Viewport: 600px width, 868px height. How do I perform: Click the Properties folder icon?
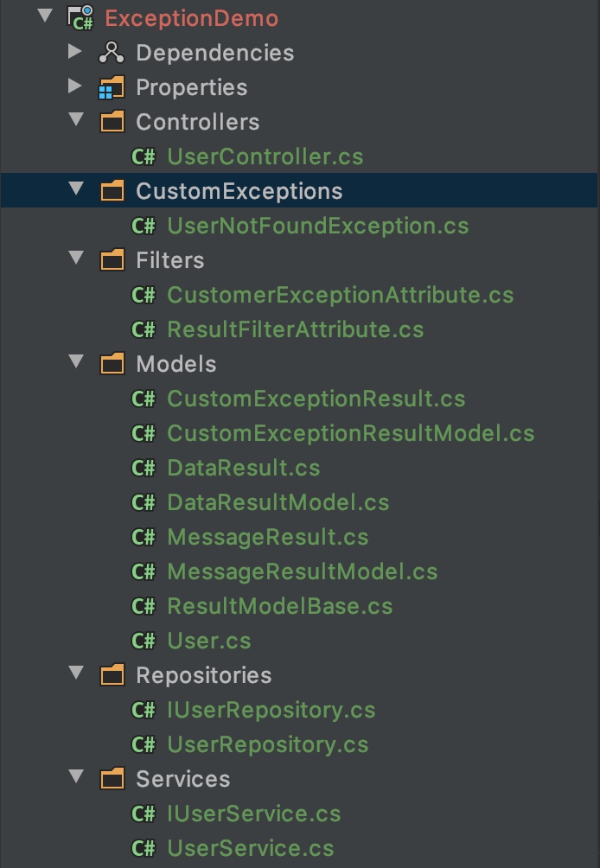coord(112,87)
